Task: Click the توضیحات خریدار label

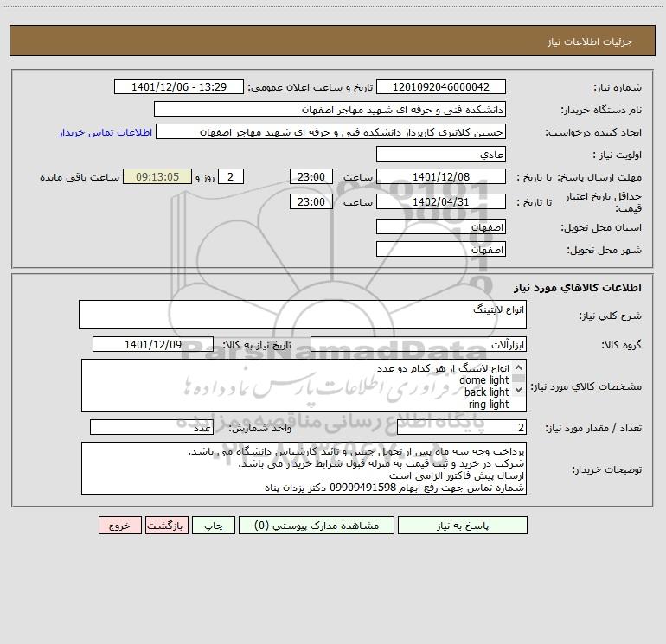Action: click(606, 469)
